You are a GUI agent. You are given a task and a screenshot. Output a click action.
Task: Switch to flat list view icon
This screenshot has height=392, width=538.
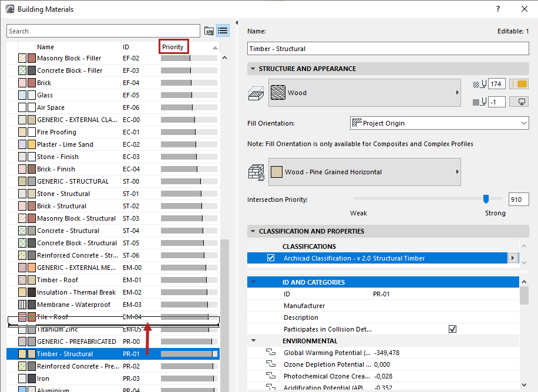[x=223, y=31]
